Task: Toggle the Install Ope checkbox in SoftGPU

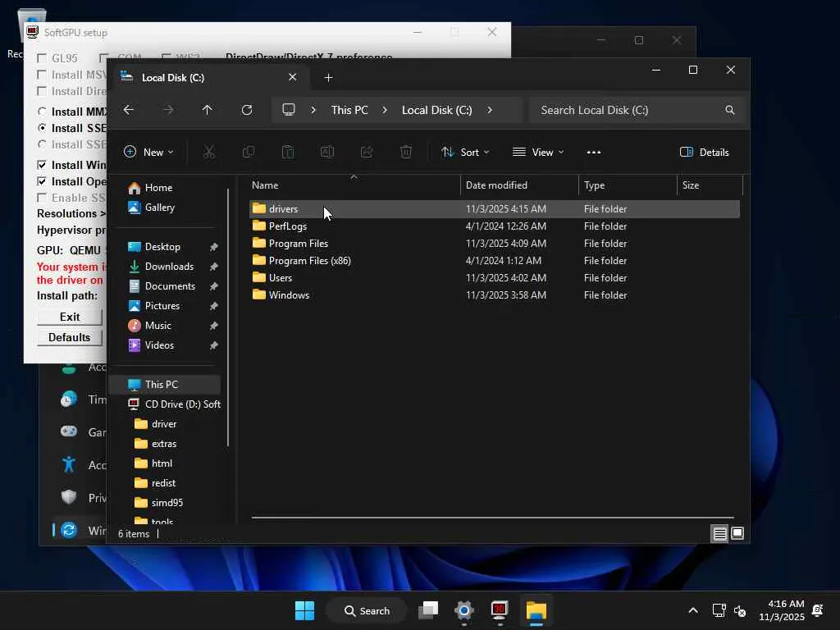Action: 42,181
